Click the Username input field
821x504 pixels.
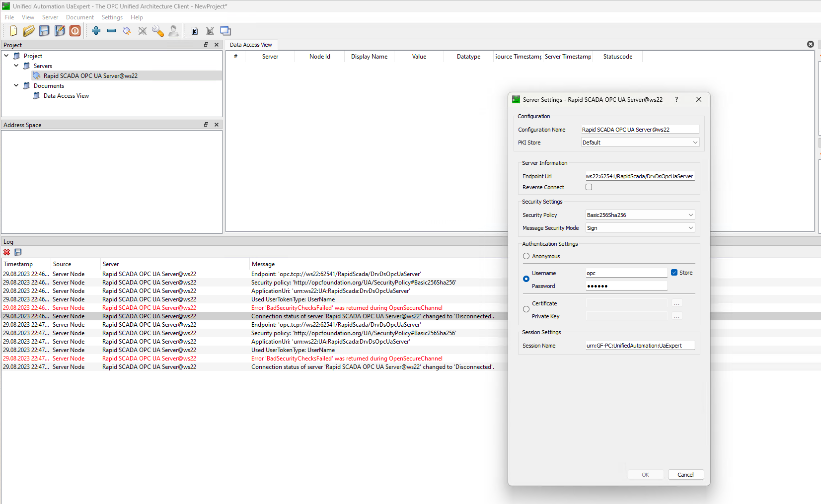(x=626, y=273)
